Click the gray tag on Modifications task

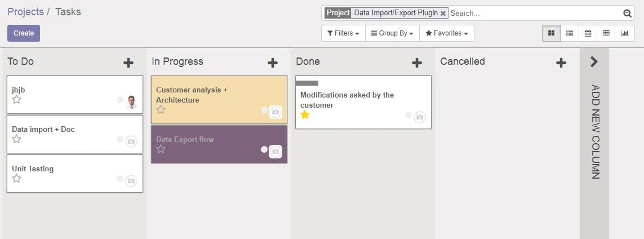[307, 83]
